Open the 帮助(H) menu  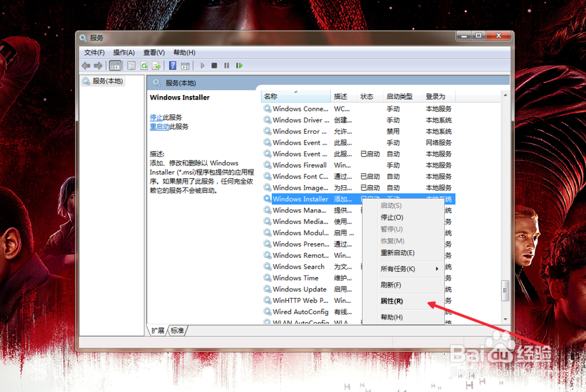click(x=184, y=52)
